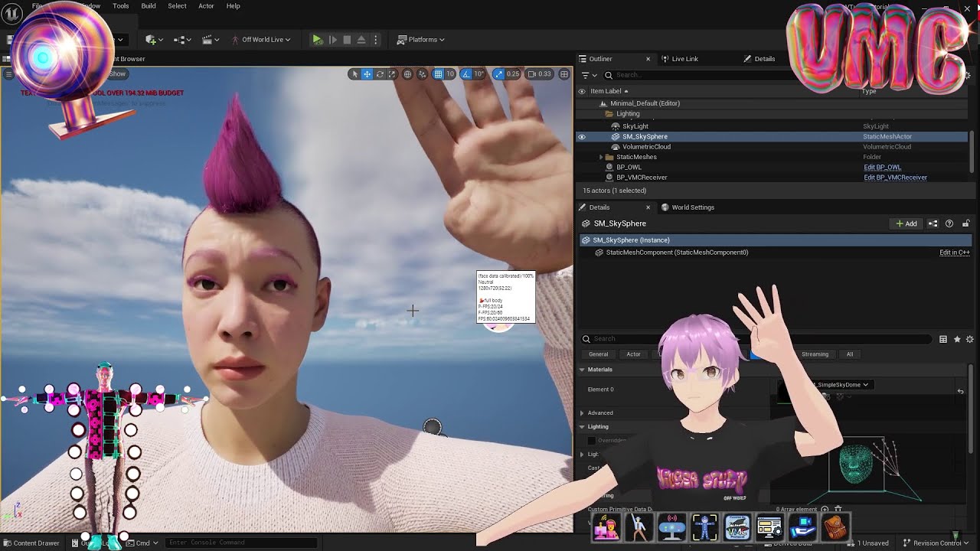Viewport: 980px width, 551px height.
Task: Toggle rotation angle snapping
Action: (466, 74)
